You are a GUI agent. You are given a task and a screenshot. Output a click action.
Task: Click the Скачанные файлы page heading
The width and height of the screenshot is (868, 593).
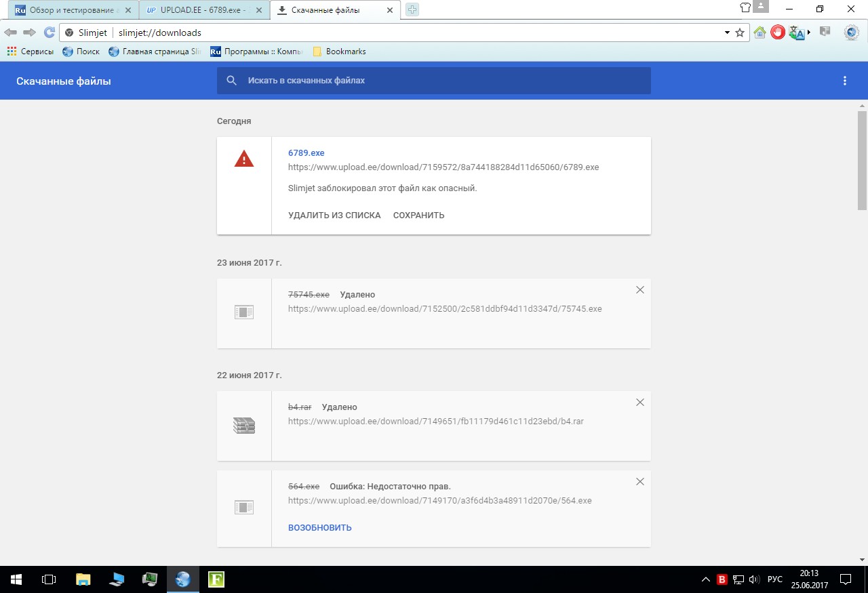coord(64,81)
